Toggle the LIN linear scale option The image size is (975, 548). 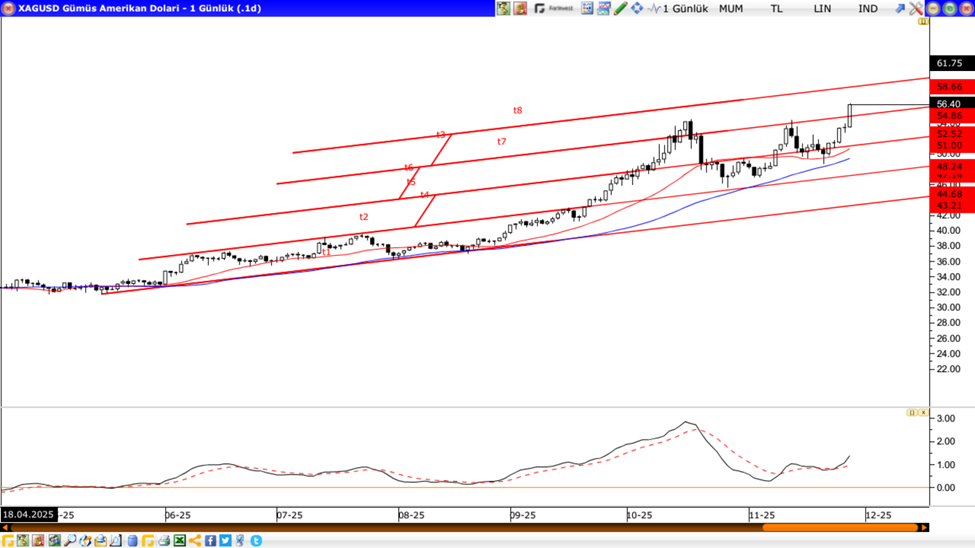coord(822,8)
